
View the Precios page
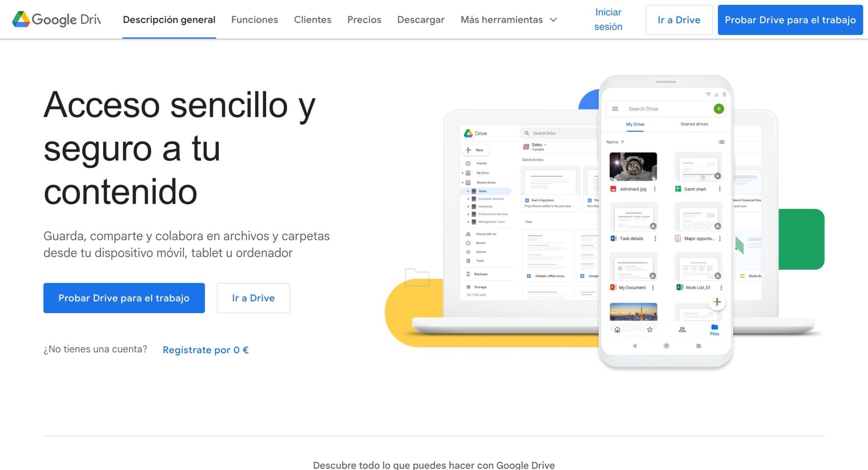(364, 20)
